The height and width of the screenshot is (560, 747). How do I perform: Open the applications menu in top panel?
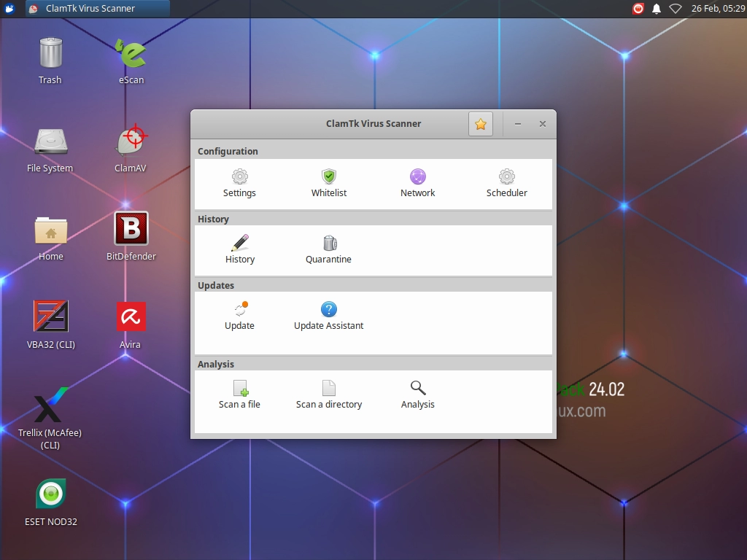[10, 9]
